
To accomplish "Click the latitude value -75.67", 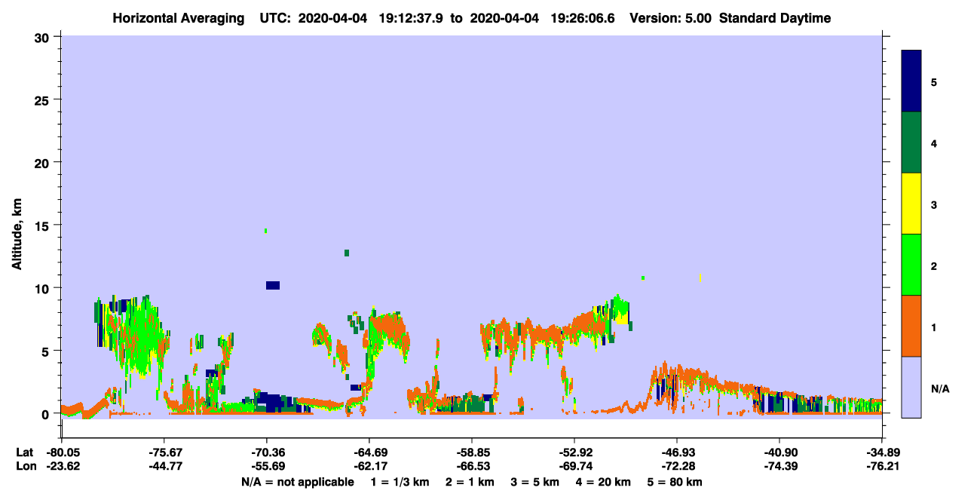I will pyautogui.click(x=164, y=452).
